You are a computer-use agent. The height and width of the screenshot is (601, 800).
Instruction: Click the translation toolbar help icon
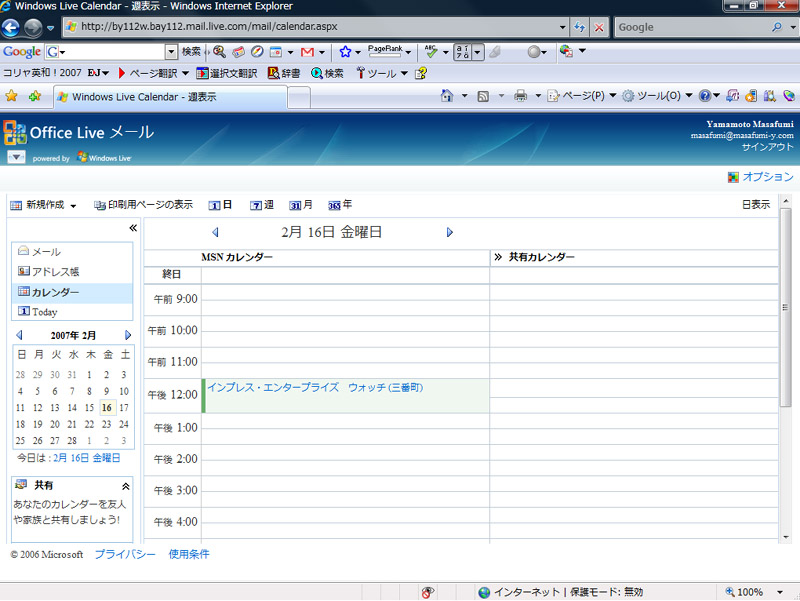point(421,73)
